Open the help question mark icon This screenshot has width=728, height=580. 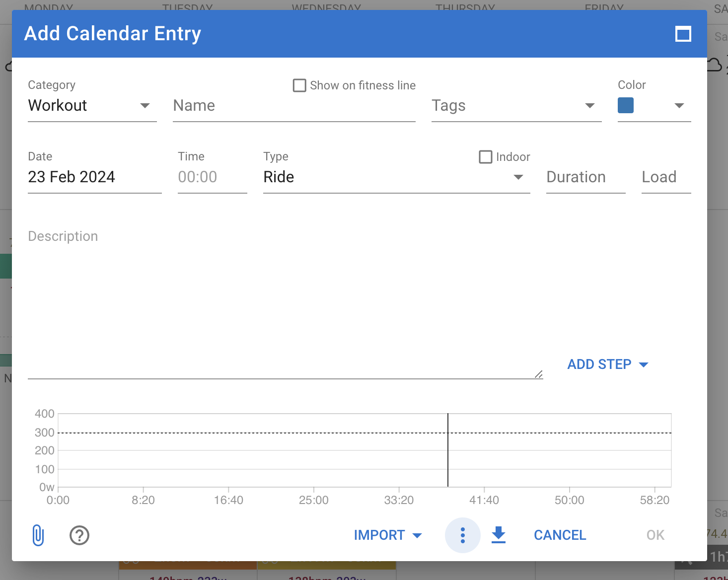pos(78,535)
